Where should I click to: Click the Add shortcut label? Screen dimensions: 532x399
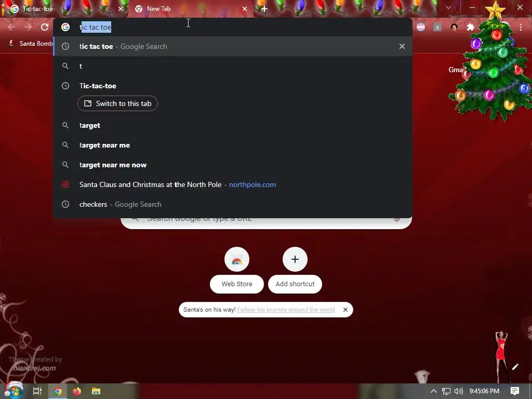click(295, 284)
